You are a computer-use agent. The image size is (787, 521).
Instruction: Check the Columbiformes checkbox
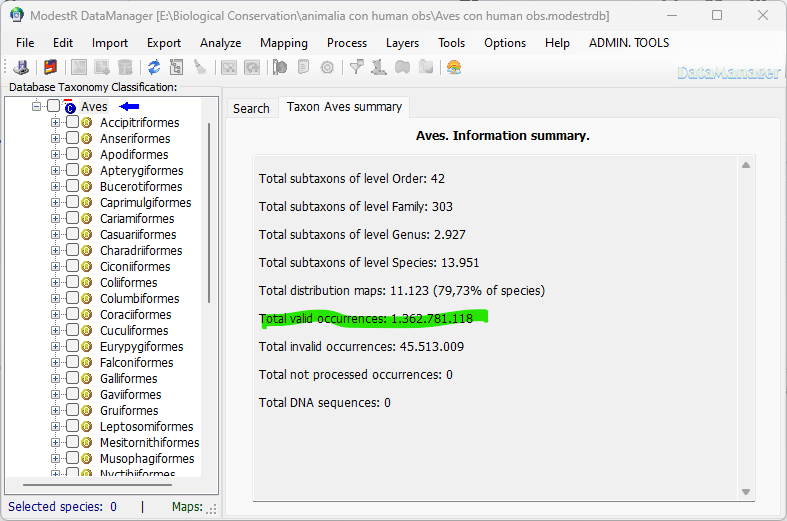72,298
